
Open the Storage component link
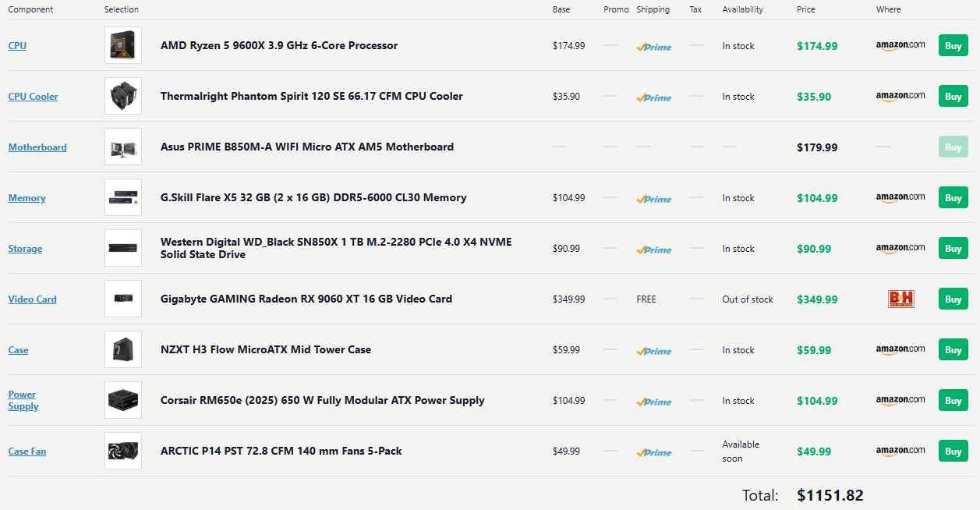click(x=25, y=249)
